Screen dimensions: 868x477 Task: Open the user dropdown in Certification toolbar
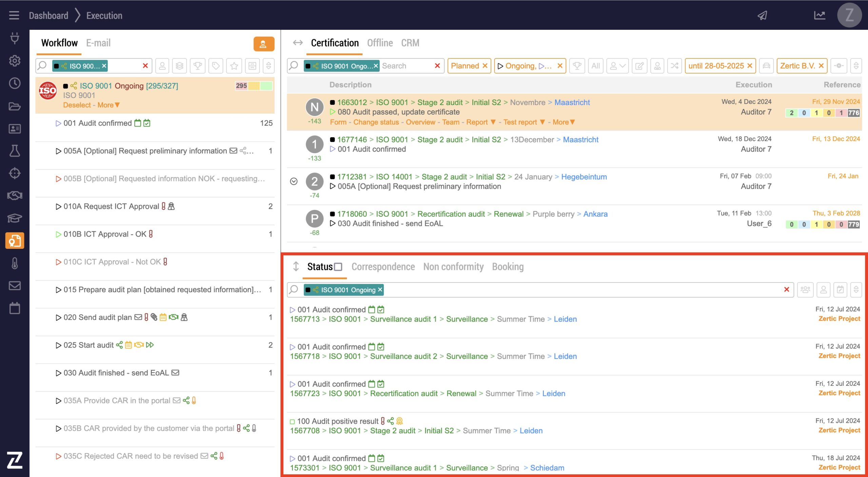[617, 66]
